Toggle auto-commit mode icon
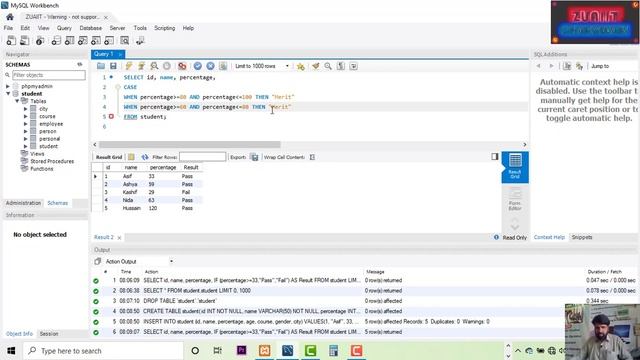 tap(223, 66)
